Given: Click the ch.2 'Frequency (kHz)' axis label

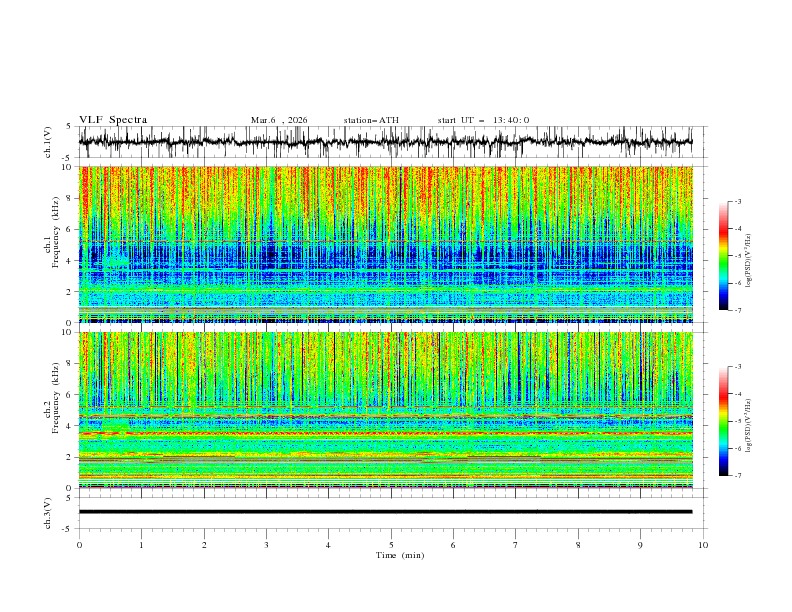Looking at the screenshot, I should (x=56, y=398).
